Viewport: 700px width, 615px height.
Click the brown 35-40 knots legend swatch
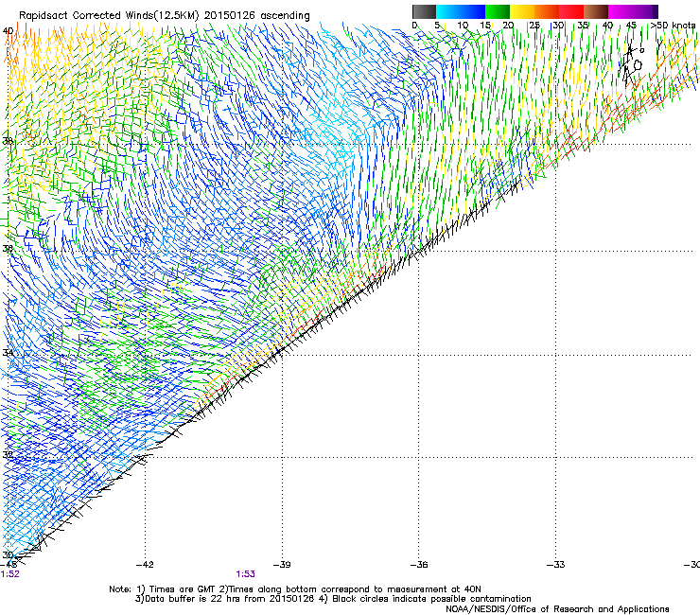pyautogui.click(x=596, y=11)
